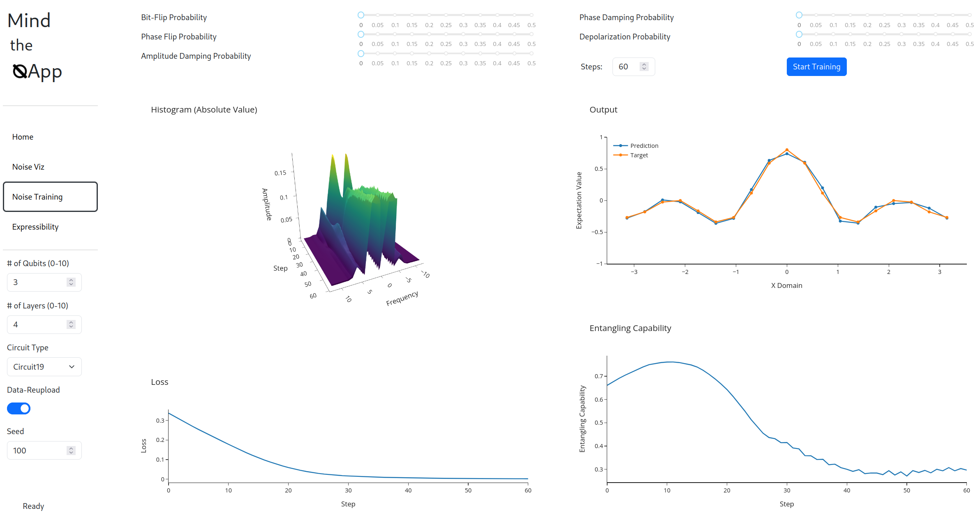
Task: Click the Home navigation icon
Action: click(x=23, y=137)
